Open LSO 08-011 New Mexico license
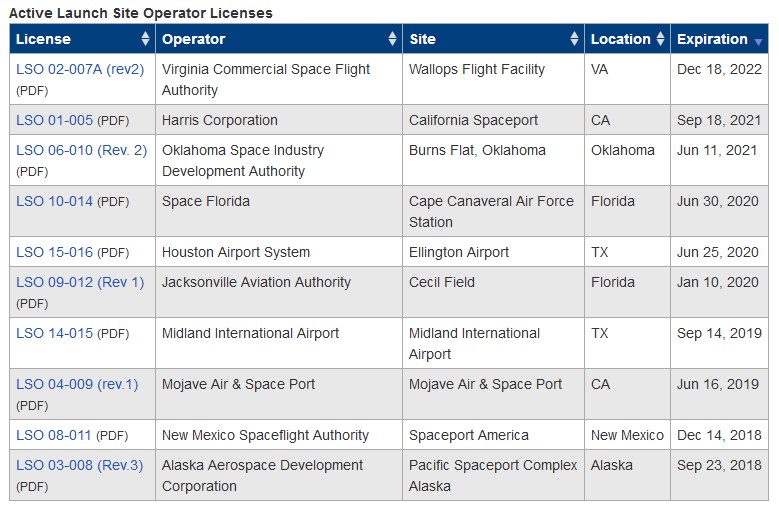779x506 pixels. 54,435
